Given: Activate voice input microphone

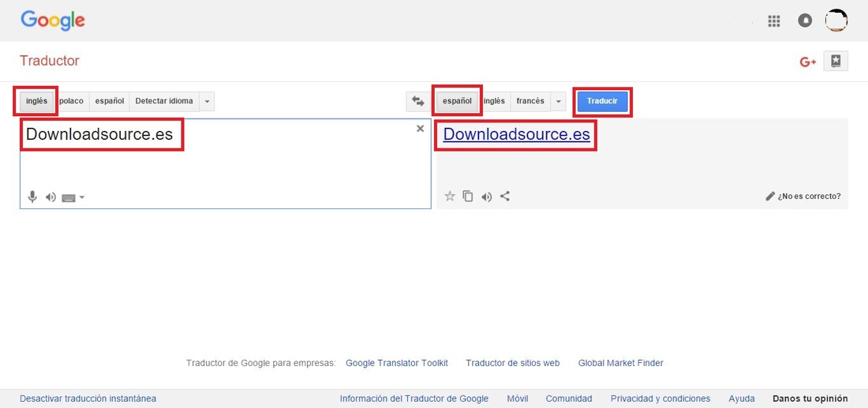Looking at the screenshot, I should click(x=32, y=197).
